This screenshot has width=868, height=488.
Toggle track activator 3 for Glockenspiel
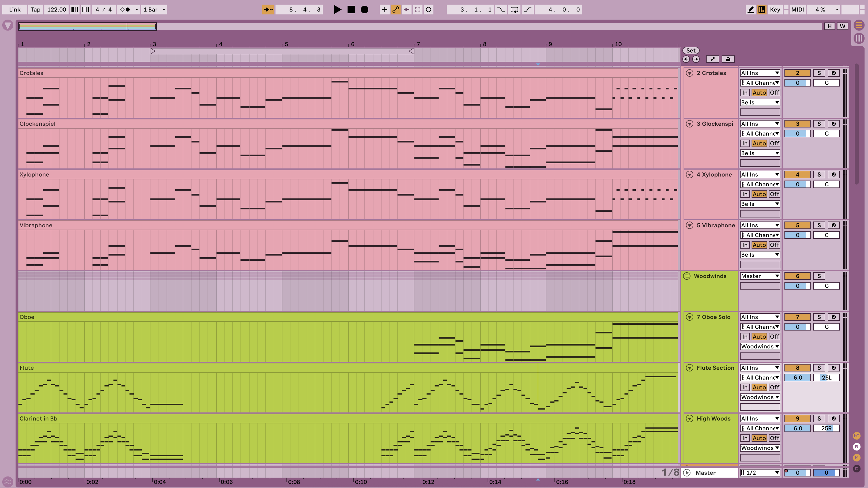pos(797,124)
